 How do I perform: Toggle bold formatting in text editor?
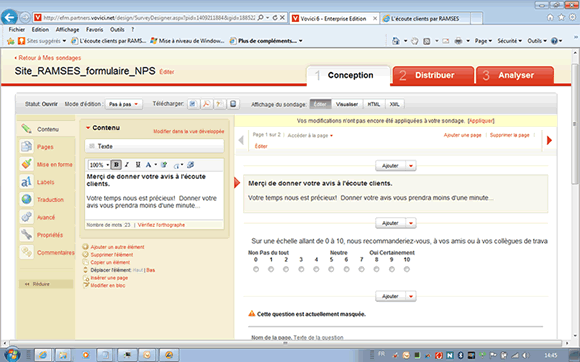[x=116, y=165]
